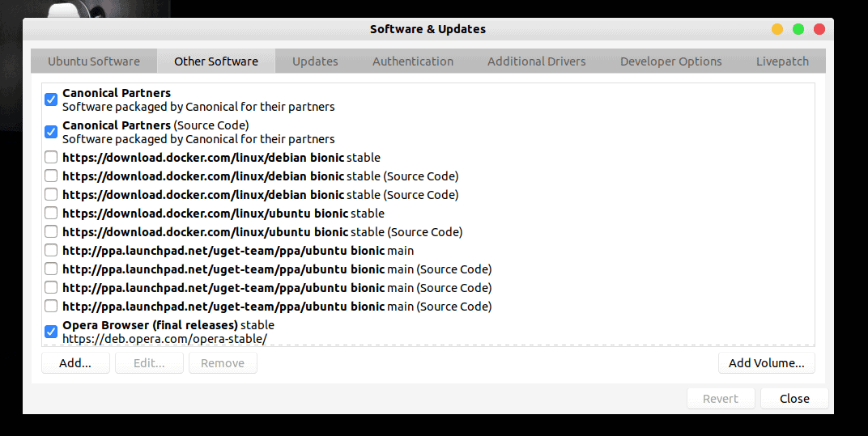Close window with the red button
Viewport: 868px width, 436px height.
click(x=819, y=29)
